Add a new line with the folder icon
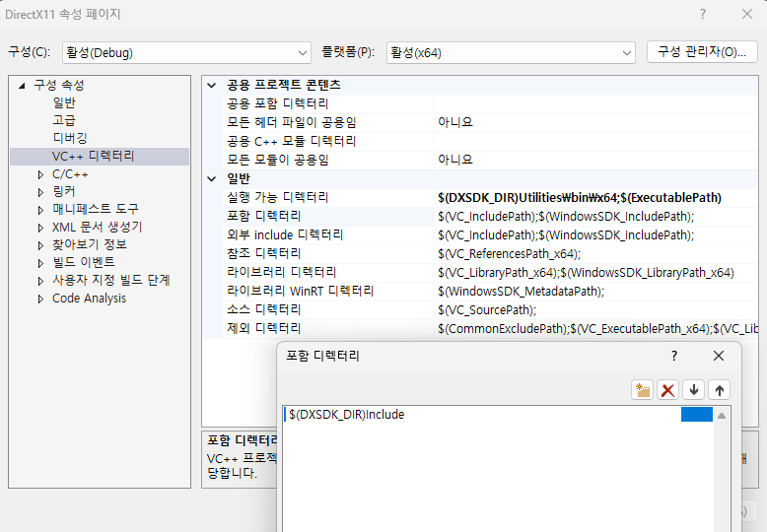 pos(642,390)
